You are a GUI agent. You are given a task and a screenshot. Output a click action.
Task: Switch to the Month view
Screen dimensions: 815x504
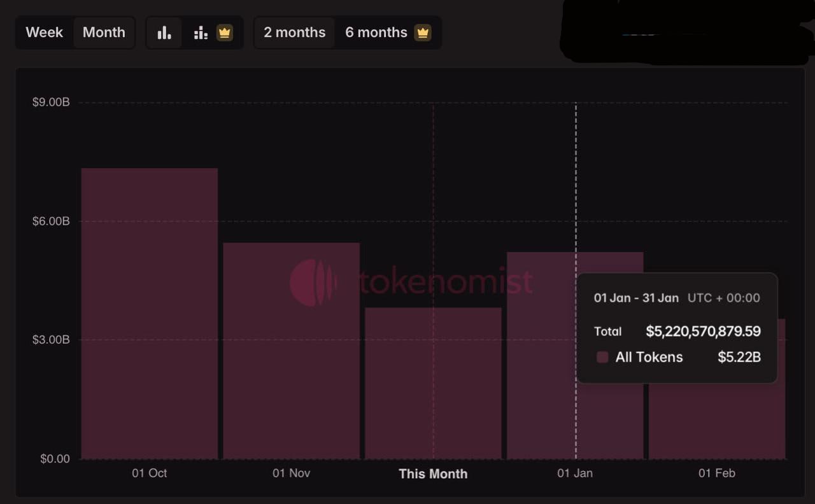[104, 32]
